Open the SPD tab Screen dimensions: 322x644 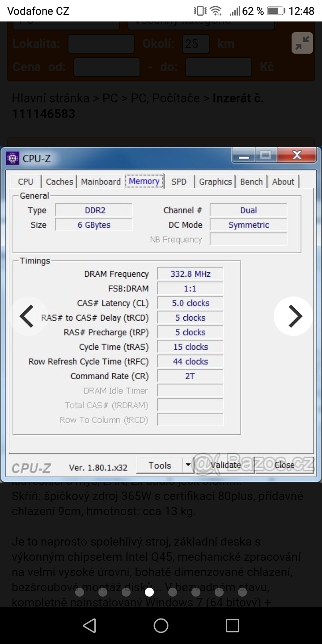click(179, 182)
